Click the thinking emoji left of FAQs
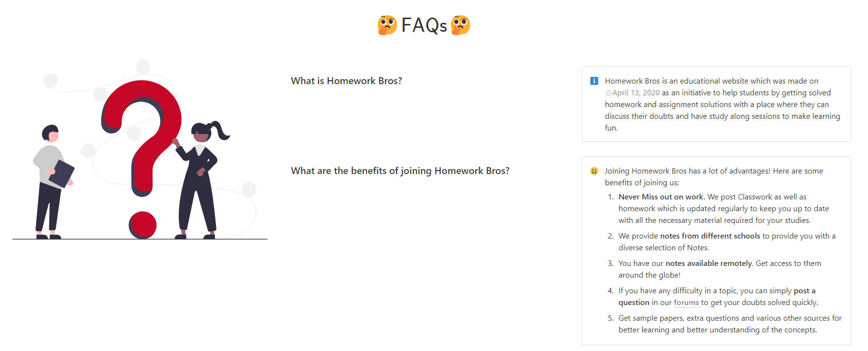Screen dimensions: 868x351 pyautogui.click(x=387, y=25)
